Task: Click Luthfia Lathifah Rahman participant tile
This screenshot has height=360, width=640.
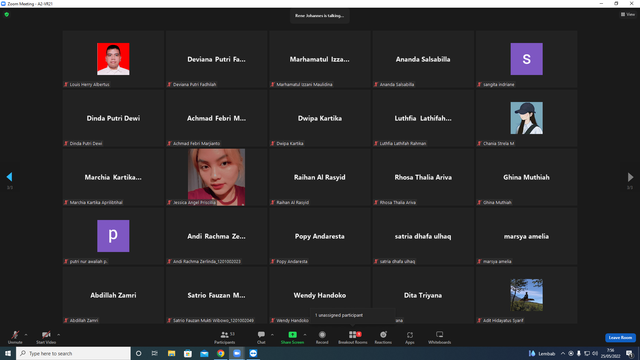Action: point(423,118)
